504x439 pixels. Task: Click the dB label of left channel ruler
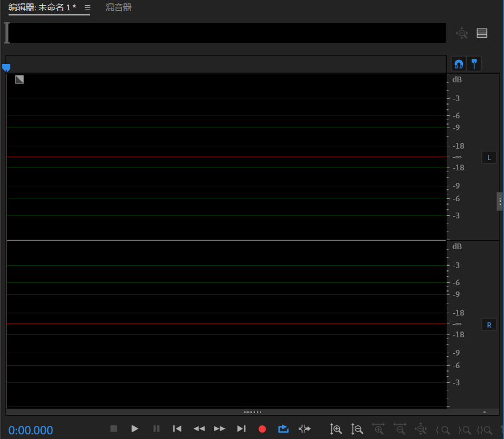[x=457, y=79]
